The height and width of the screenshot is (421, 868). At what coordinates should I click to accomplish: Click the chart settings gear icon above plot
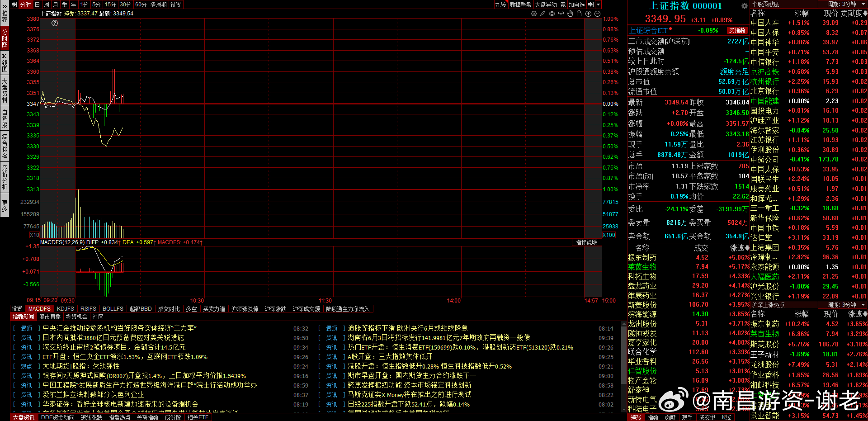click(534, 14)
